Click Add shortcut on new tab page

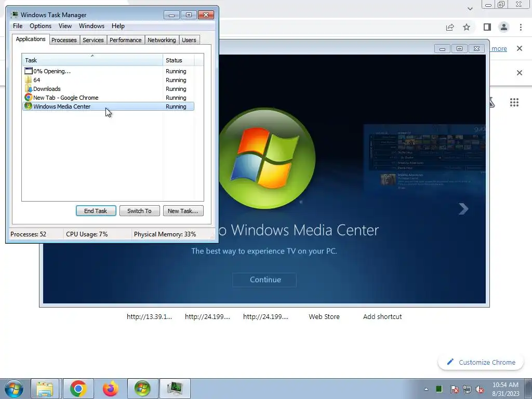(382, 316)
